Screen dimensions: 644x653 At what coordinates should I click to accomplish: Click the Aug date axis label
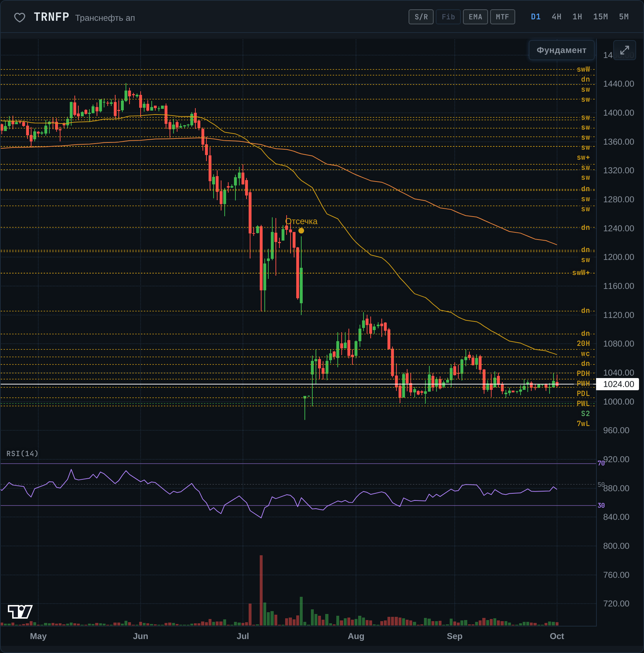(x=356, y=636)
